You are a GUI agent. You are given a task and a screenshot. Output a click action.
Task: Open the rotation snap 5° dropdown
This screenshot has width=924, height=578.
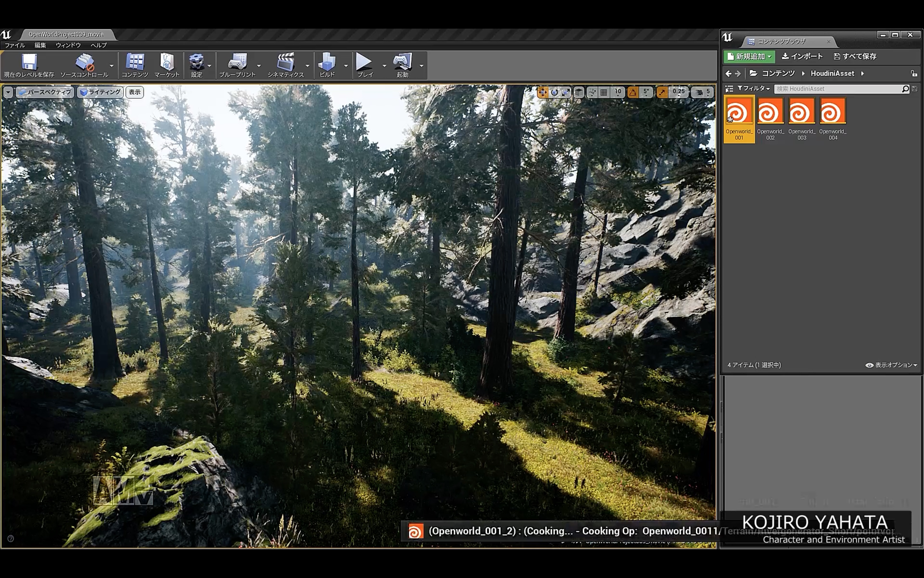click(646, 92)
